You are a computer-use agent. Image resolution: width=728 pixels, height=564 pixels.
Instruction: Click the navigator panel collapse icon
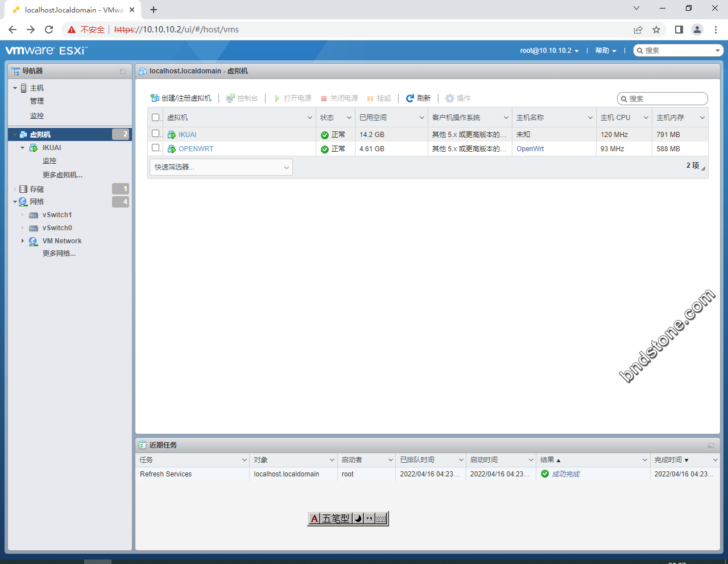point(123,72)
